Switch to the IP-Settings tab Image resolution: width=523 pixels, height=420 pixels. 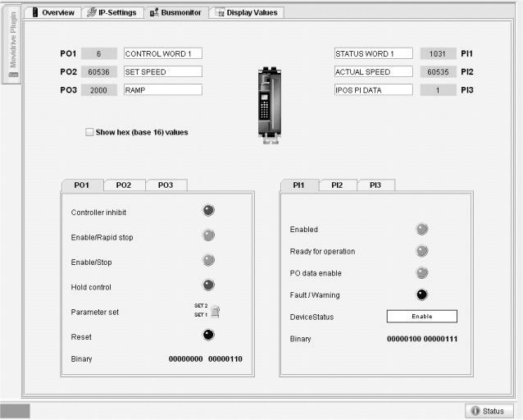[112, 12]
